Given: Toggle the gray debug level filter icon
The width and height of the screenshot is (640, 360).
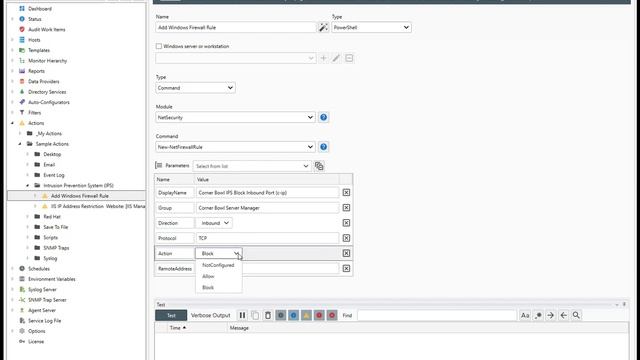Looking at the screenshot, I should [x=280, y=315].
